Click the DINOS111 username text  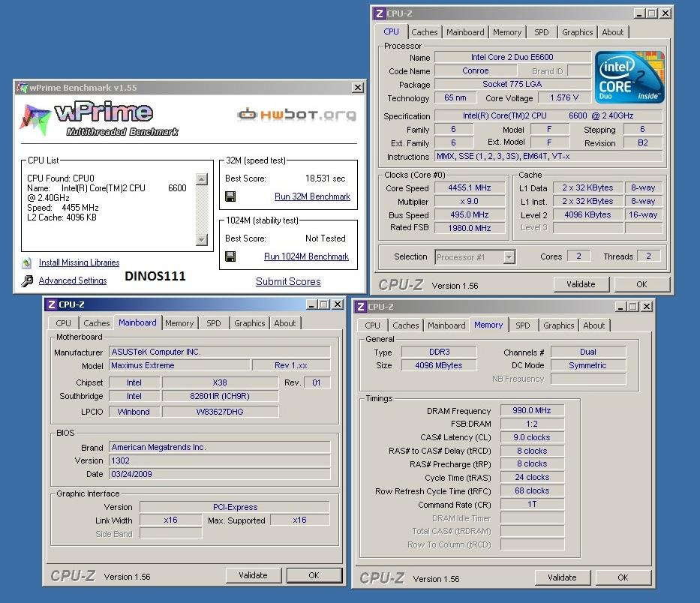coord(155,276)
